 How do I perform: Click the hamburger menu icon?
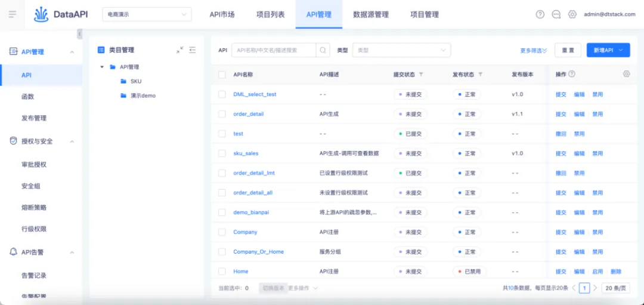point(13,14)
